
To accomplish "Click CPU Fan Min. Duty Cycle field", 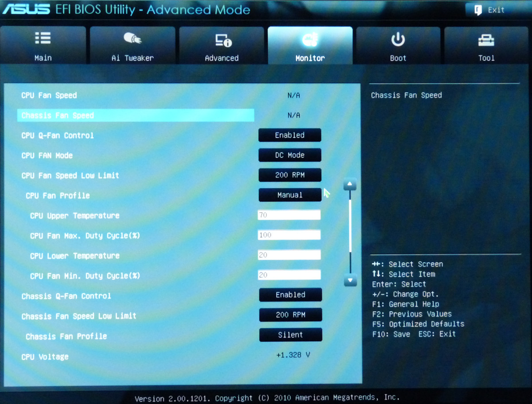I will click(289, 275).
